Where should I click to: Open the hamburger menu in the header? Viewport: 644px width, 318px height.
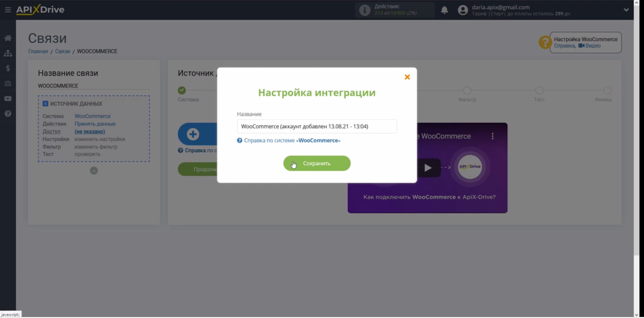[8, 10]
